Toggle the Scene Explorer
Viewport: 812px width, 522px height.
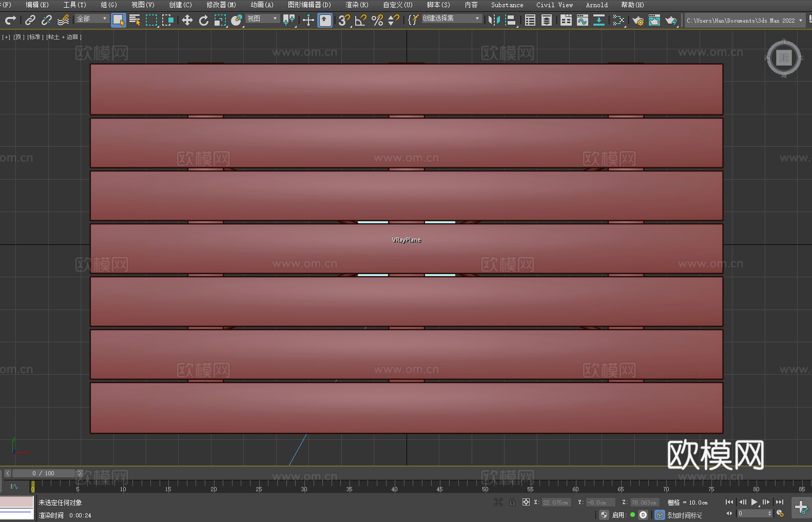(x=530, y=20)
